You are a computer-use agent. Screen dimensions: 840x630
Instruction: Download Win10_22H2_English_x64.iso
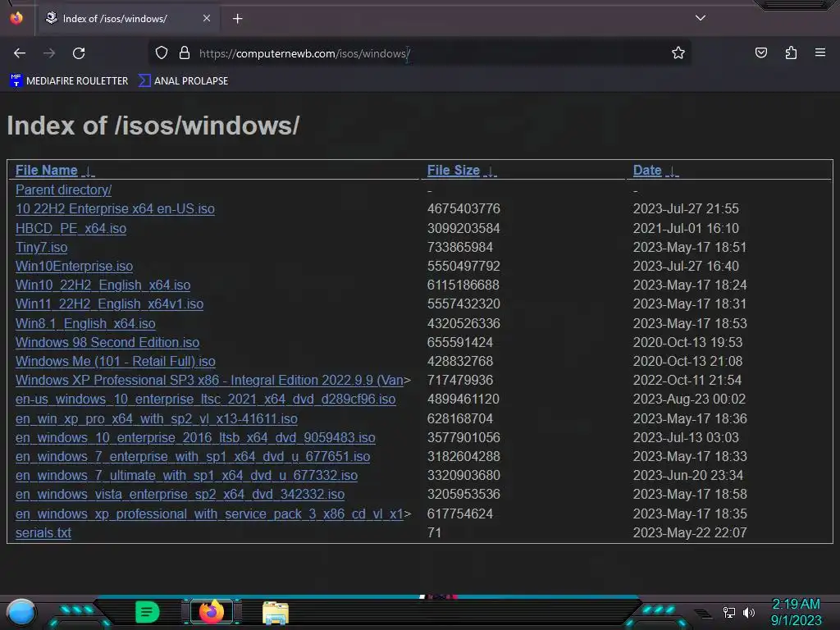pyautogui.click(x=103, y=285)
